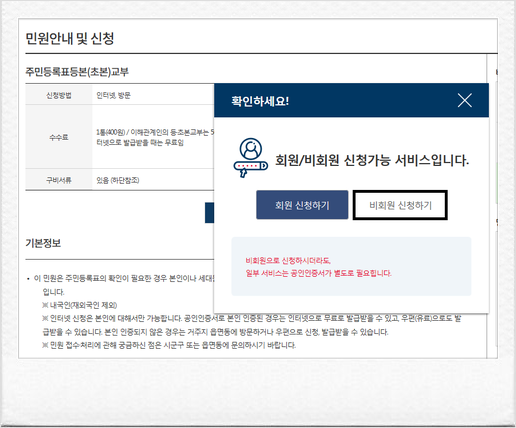516x428 pixels.
Task: Click the 주민등록표등본(초본)교부 title
Action: tap(77, 72)
